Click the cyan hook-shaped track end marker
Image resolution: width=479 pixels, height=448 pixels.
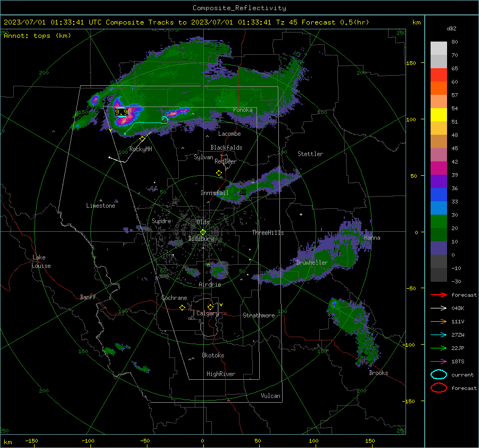tap(165, 119)
